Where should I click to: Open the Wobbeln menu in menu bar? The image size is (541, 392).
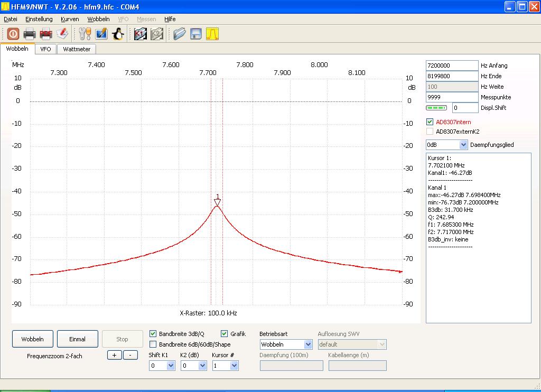click(x=98, y=19)
